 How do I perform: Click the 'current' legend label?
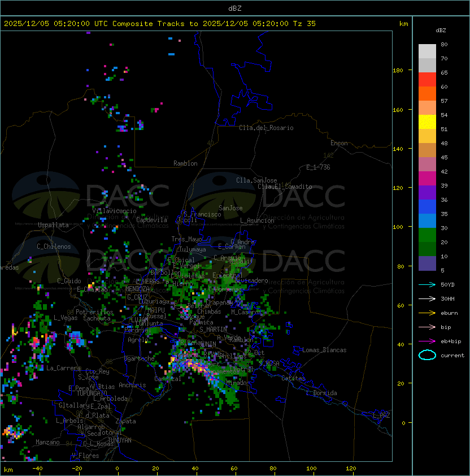coord(452,356)
